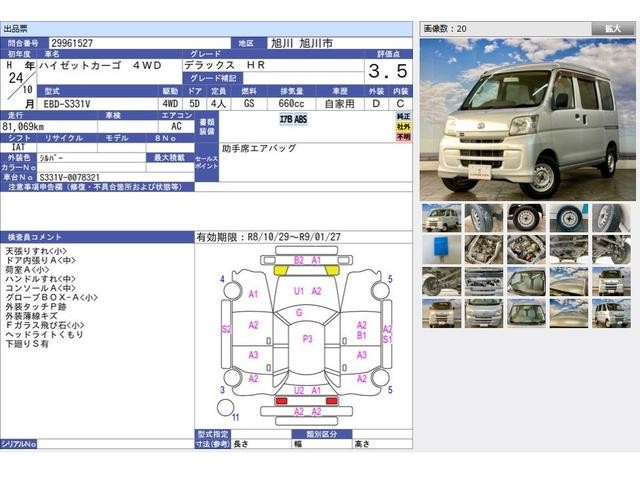This screenshot has width=640, height=480.
Task: Select the I7B ABS equipment icon
Action: (x=293, y=119)
